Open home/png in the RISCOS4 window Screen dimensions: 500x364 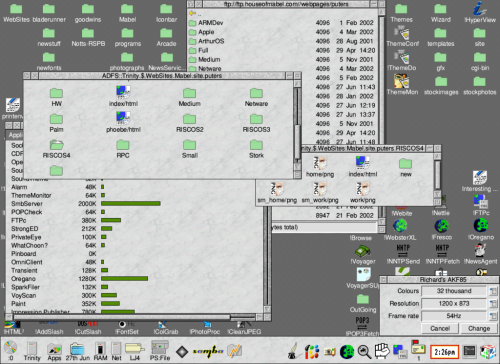coord(320,167)
